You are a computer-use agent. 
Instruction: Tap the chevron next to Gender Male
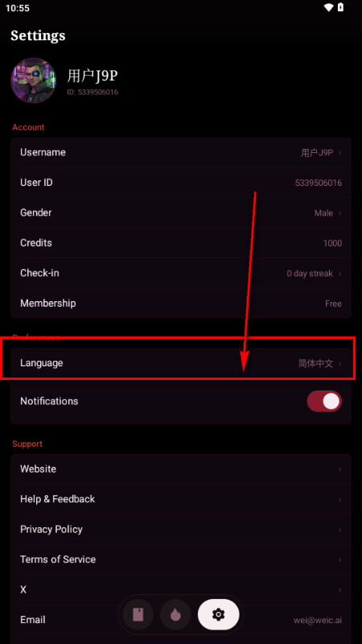coord(339,213)
